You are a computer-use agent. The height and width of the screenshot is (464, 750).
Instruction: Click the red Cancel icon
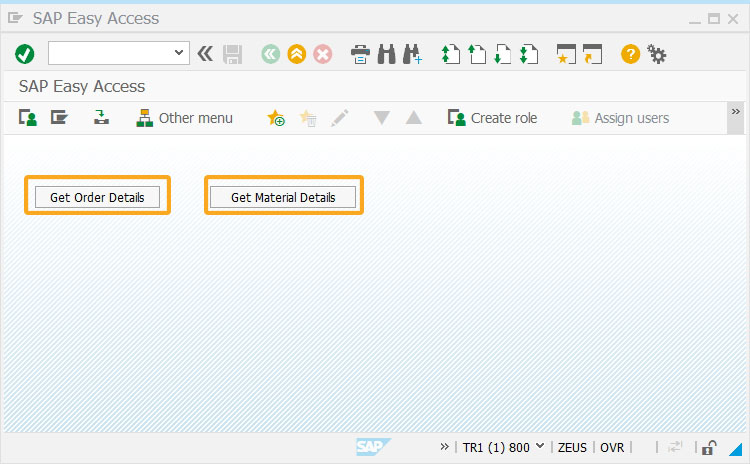tap(323, 54)
